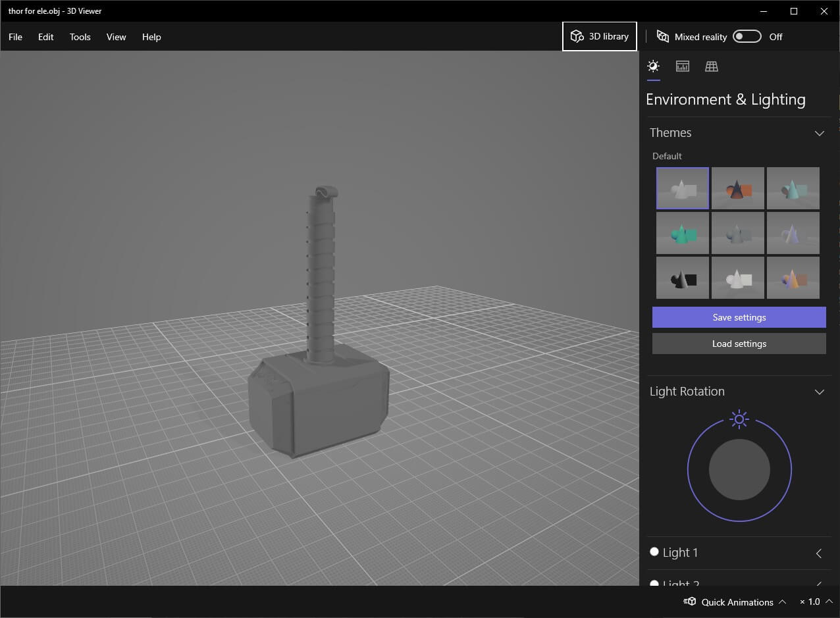
Task: Click the sun icon on light rotation ring
Action: pyautogui.click(x=739, y=419)
